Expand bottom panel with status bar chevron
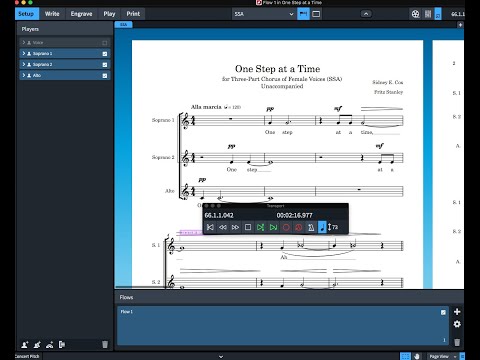The height and width of the screenshot is (360, 480). pyautogui.click(x=221, y=356)
